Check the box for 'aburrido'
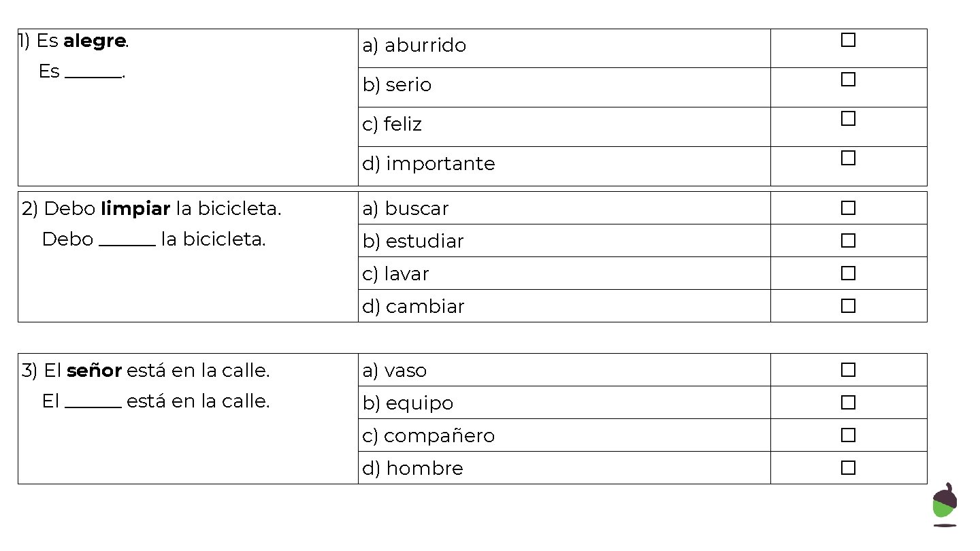This screenshot has height=551, width=980. coord(848,40)
